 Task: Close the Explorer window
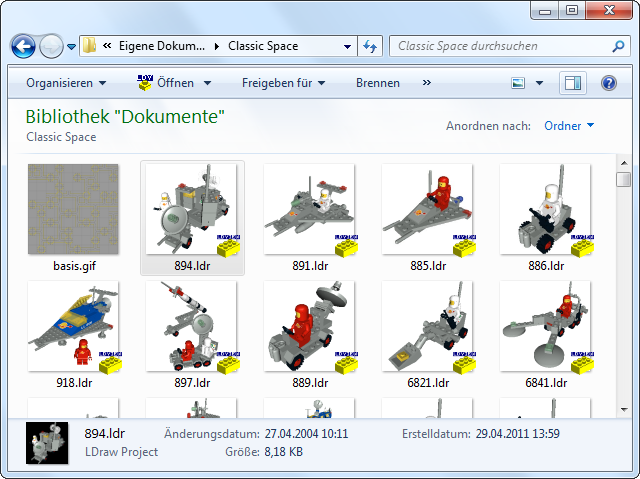pyautogui.click(x=609, y=11)
